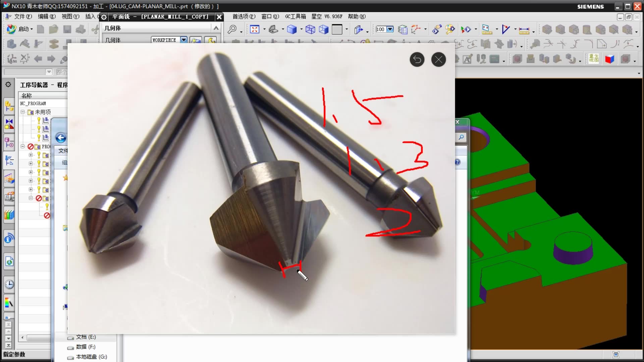Collapse the 几何体 section chevron
Viewport: 644px width, 362px height.
click(x=216, y=28)
